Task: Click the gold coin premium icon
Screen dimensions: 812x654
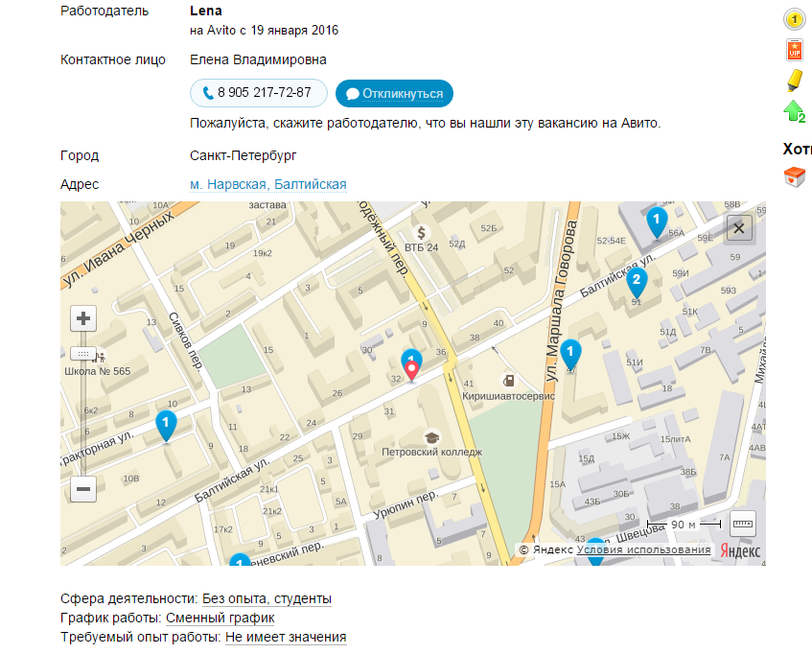Action: (x=794, y=18)
